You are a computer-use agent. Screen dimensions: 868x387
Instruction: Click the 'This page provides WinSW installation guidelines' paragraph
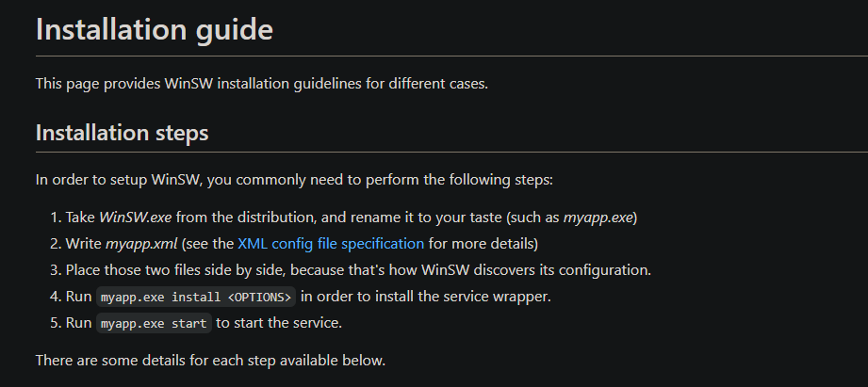click(262, 84)
